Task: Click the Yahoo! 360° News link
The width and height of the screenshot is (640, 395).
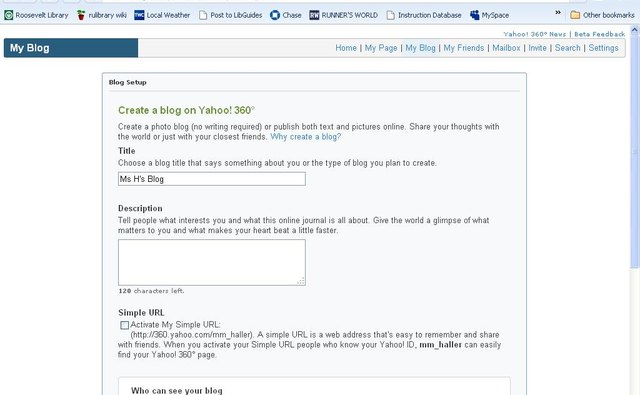Action: (x=535, y=34)
